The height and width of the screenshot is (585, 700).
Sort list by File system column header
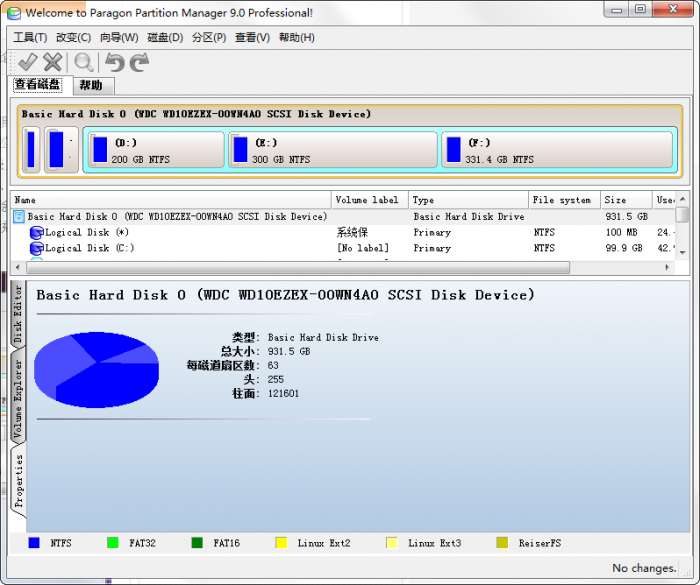pos(564,200)
